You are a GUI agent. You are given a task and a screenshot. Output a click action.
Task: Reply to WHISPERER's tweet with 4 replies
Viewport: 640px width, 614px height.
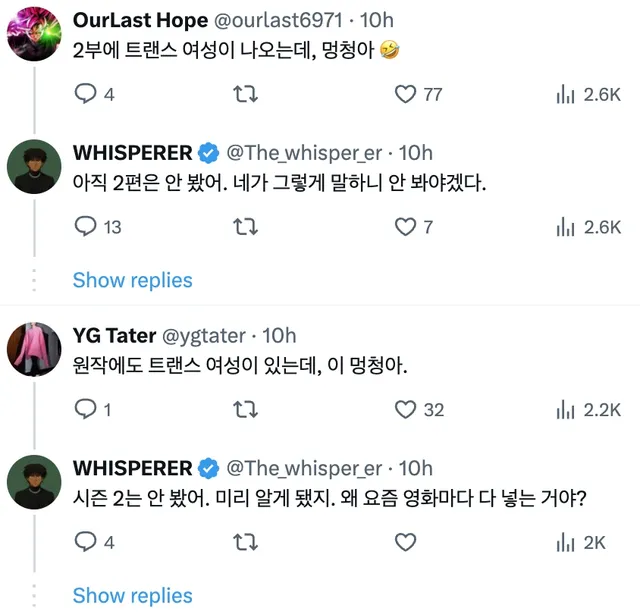coord(87,542)
